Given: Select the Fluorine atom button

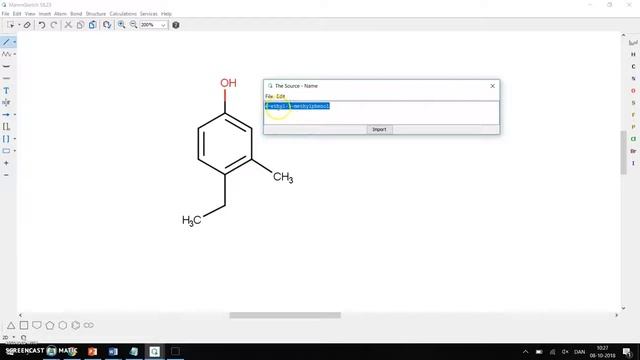Looking at the screenshot, I should coord(633,115).
